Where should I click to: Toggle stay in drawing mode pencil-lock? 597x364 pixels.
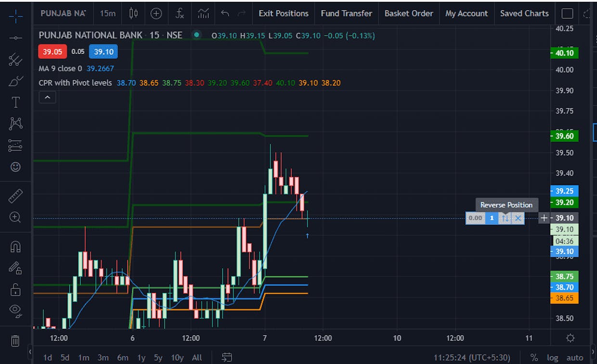coord(15,268)
